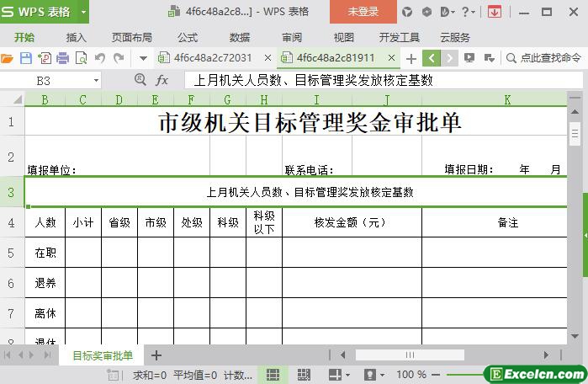Image resolution: width=588 pixels, height=384 pixels.
Task: Expand the Name Box dropdown arrow
Action: point(97,80)
